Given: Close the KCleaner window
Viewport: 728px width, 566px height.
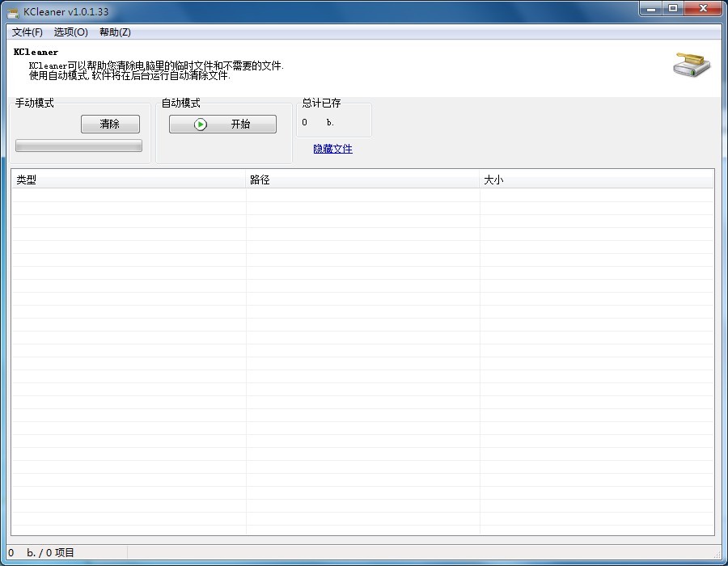Looking at the screenshot, I should click(703, 9).
